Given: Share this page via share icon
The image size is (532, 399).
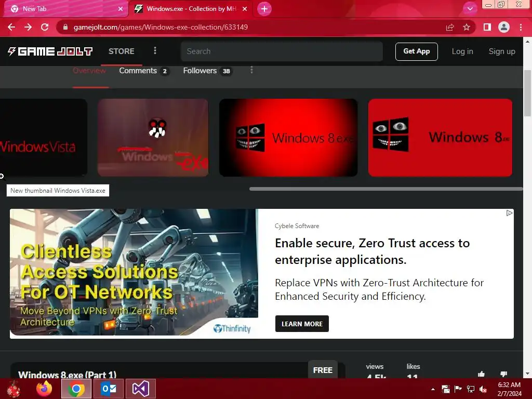Looking at the screenshot, I should click(450, 27).
